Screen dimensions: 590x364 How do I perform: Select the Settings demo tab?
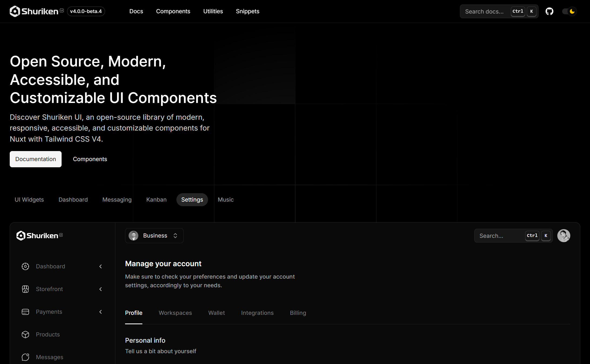[x=192, y=200]
